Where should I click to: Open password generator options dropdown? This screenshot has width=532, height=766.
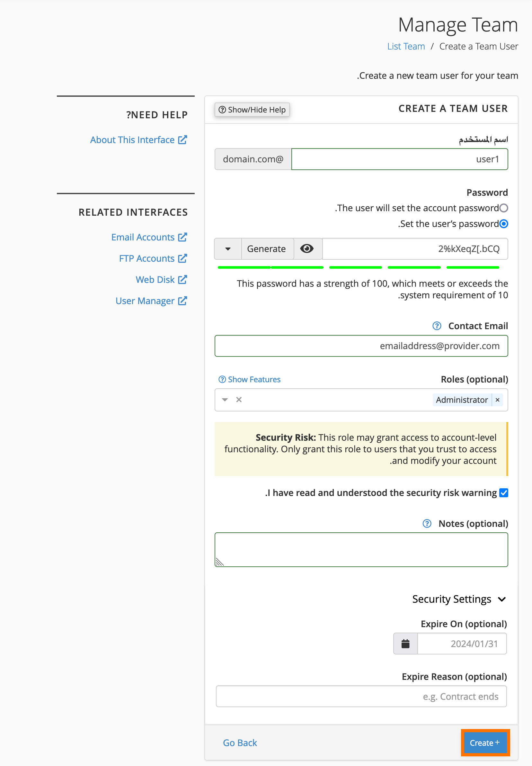[x=228, y=248]
